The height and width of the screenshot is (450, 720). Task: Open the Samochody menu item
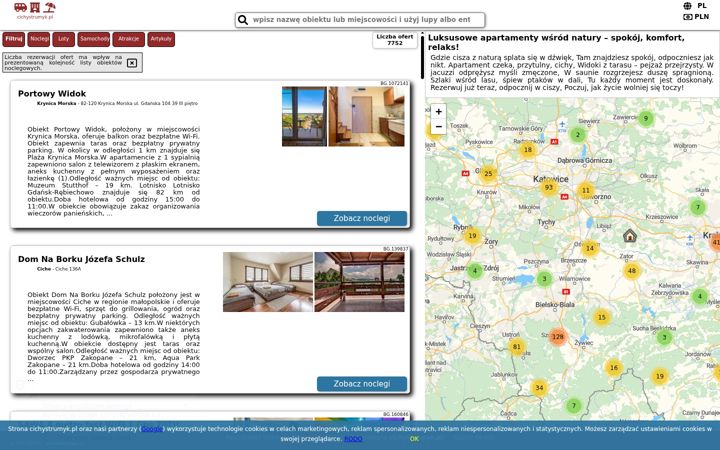coord(94,39)
